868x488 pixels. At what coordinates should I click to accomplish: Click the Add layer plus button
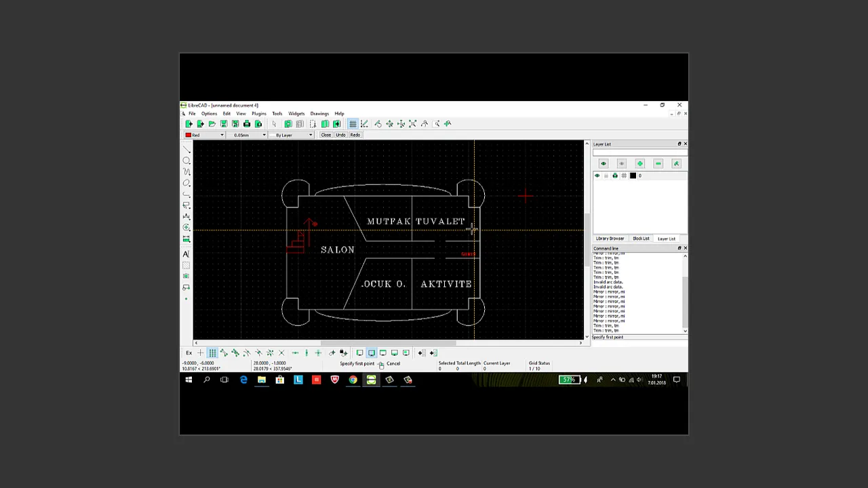click(639, 163)
